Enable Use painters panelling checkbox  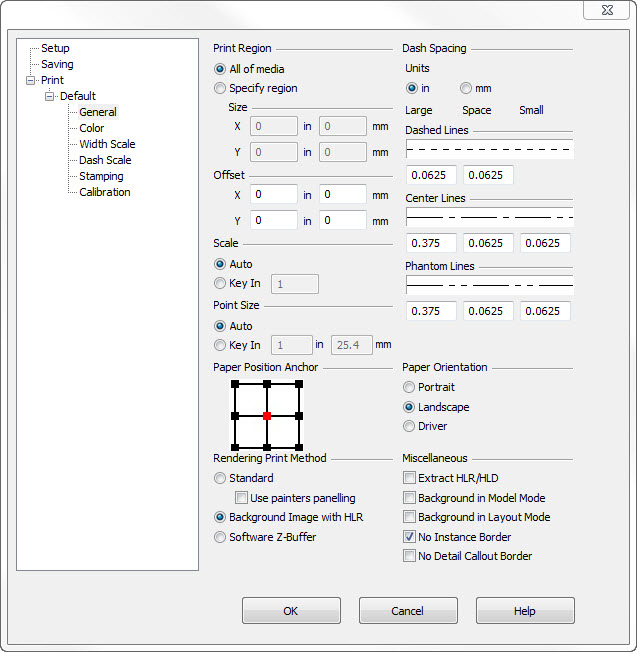(x=241, y=498)
